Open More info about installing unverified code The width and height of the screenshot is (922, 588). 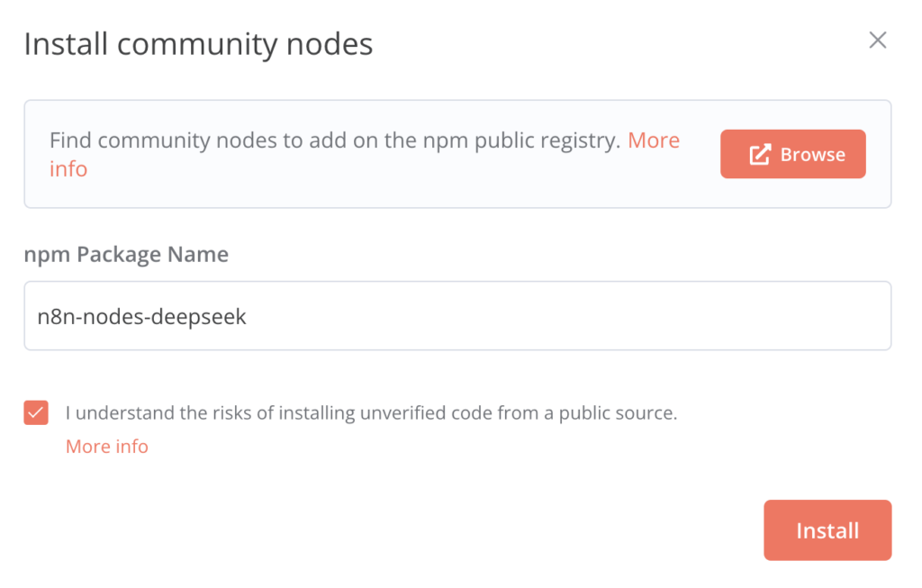coord(106,446)
